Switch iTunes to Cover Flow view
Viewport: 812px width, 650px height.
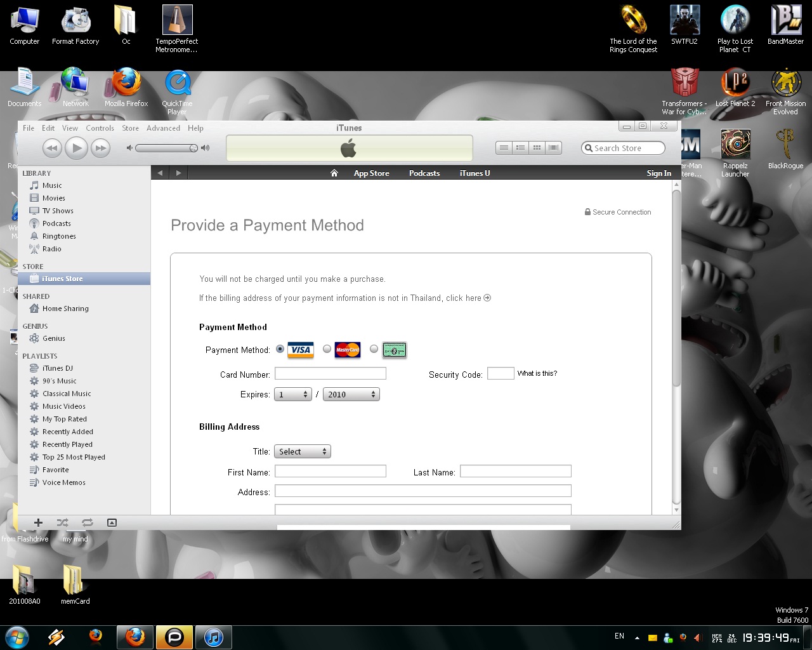tap(554, 148)
